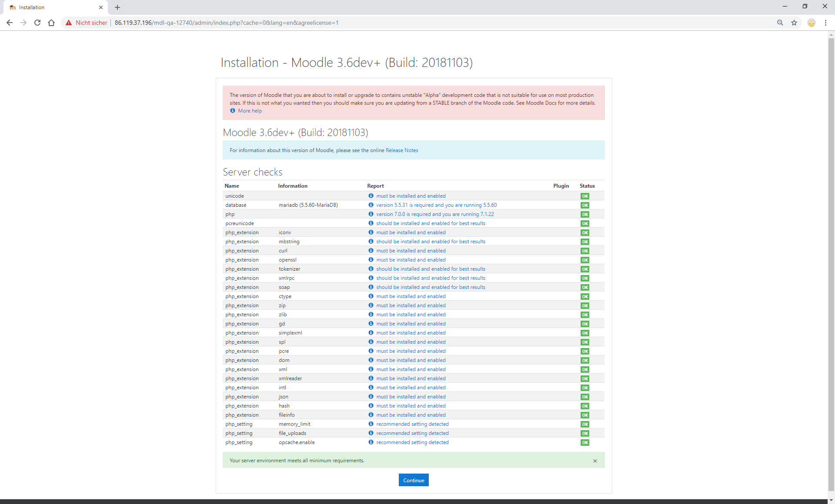Reload the installation page
This screenshot has width=835, height=504.
coord(37,23)
